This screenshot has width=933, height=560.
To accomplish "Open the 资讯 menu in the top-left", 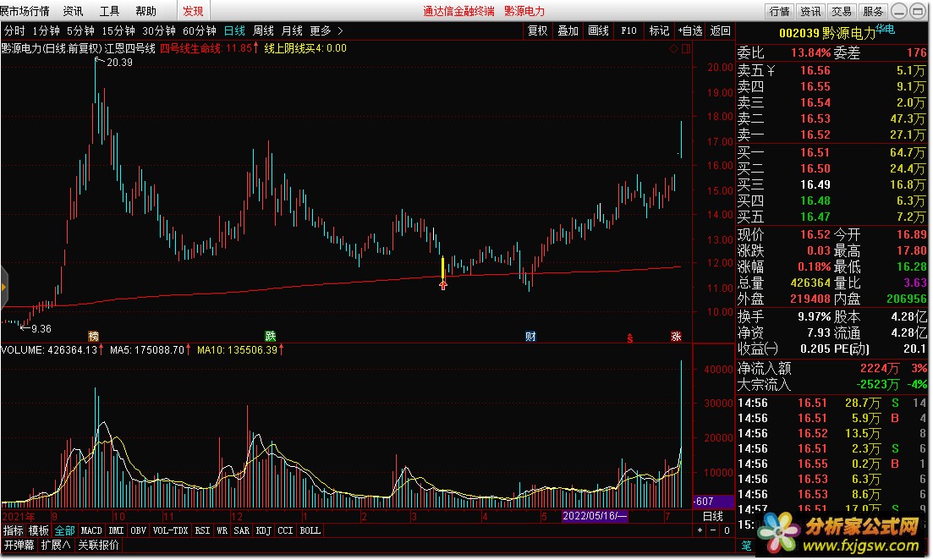I will click(x=74, y=11).
